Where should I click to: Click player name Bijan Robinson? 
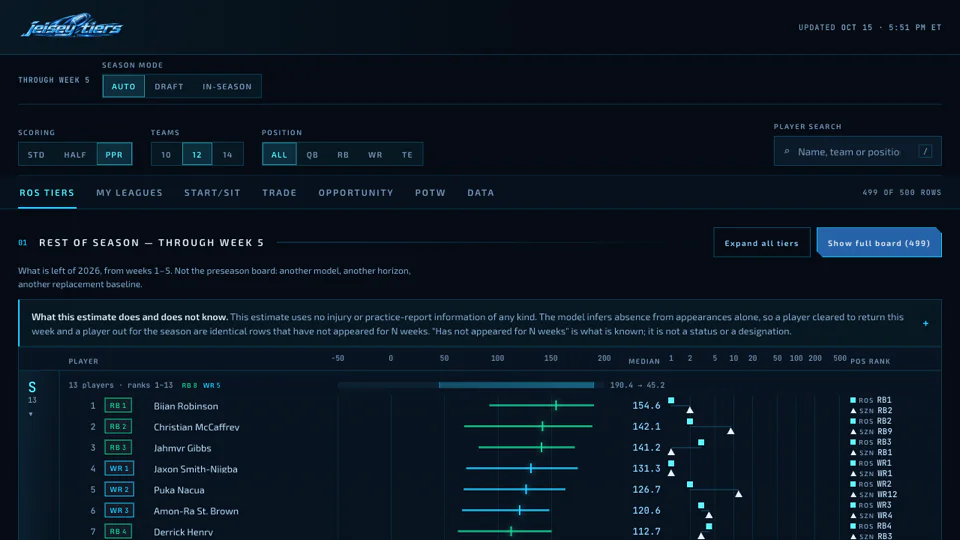click(186, 406)
